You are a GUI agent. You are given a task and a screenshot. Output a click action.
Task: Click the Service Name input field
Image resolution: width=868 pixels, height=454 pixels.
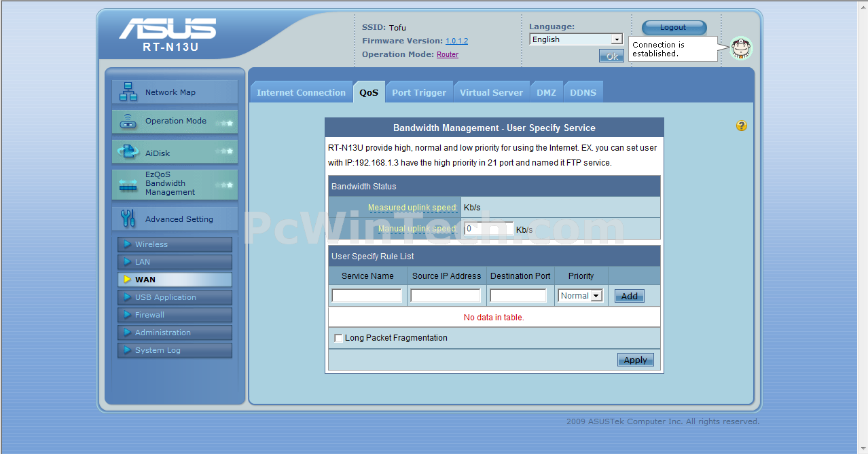(x=367, y=296)
